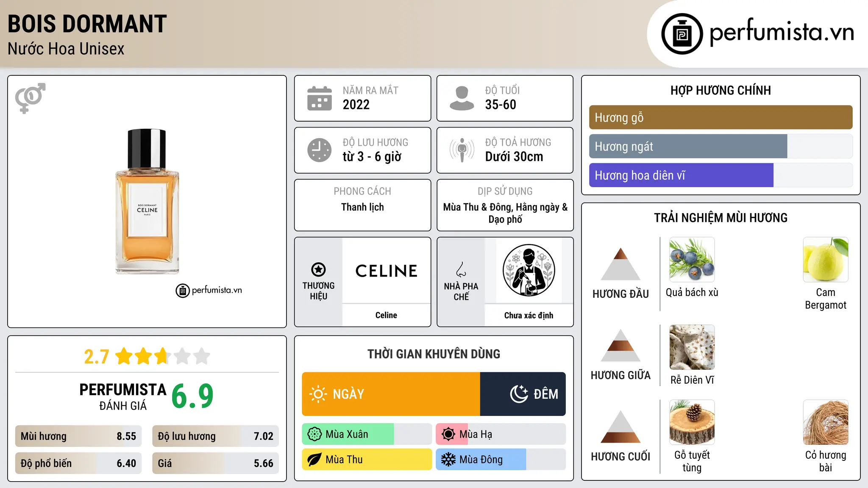Open the Quả bách xù juniper berry image
The width and height of the screenshot is (868, 488).
point(692,260)
